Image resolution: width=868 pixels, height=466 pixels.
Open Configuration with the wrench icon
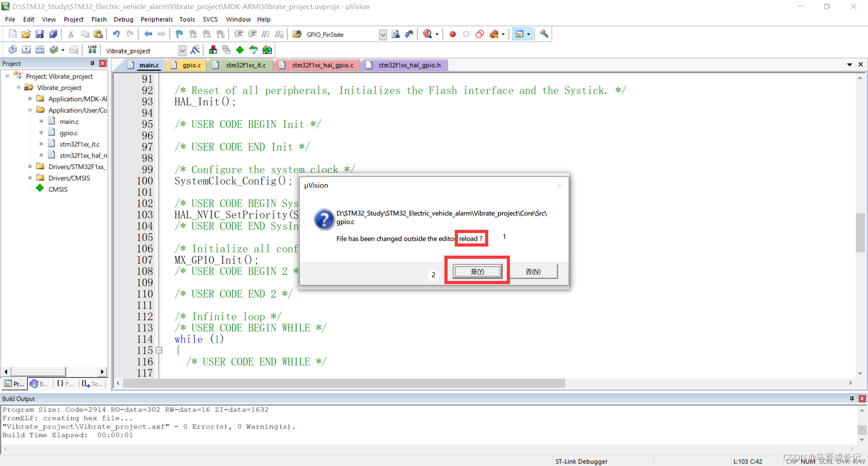pos(544,34)
